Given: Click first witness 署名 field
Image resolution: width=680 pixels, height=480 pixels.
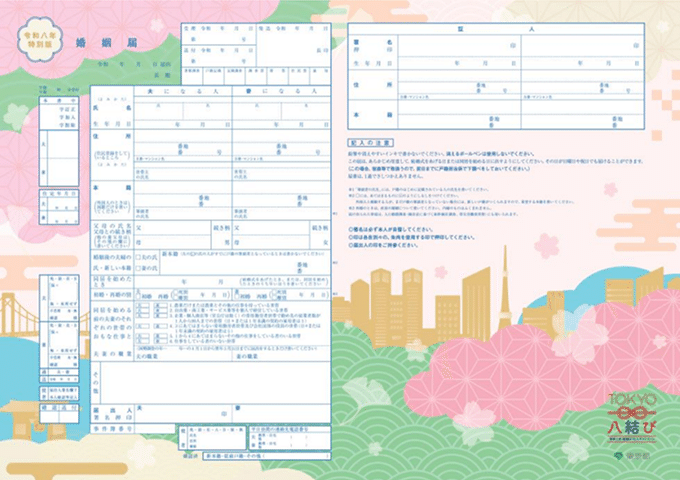Looking at the screenshot, I should point(459,46).
